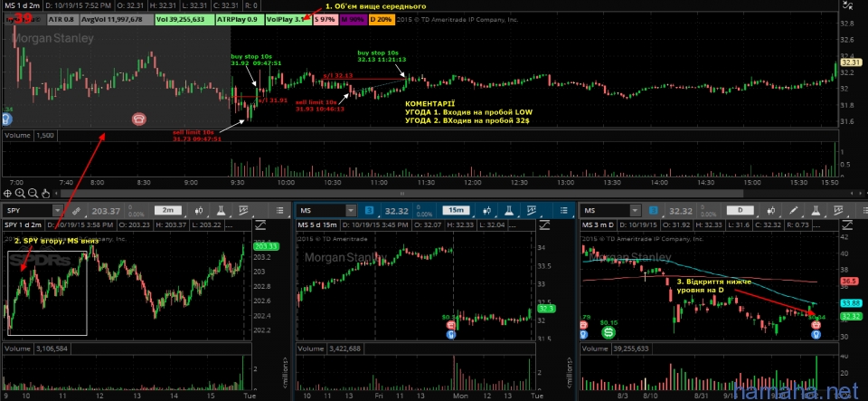Open studies flask icon in MS daily panel
868x401 pixels.
(x=816, y=211)
